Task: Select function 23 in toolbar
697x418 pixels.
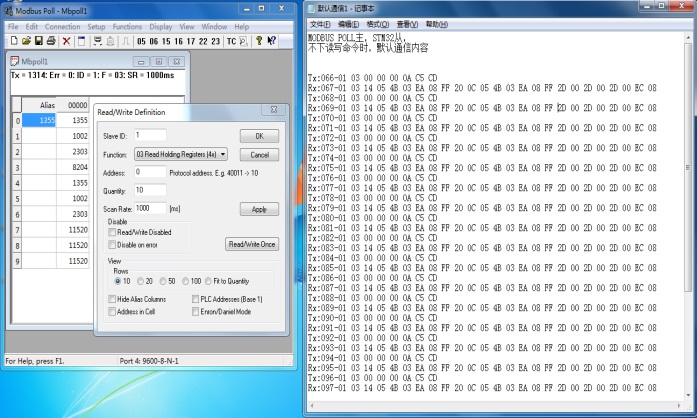Action: [x=216, y=41]
